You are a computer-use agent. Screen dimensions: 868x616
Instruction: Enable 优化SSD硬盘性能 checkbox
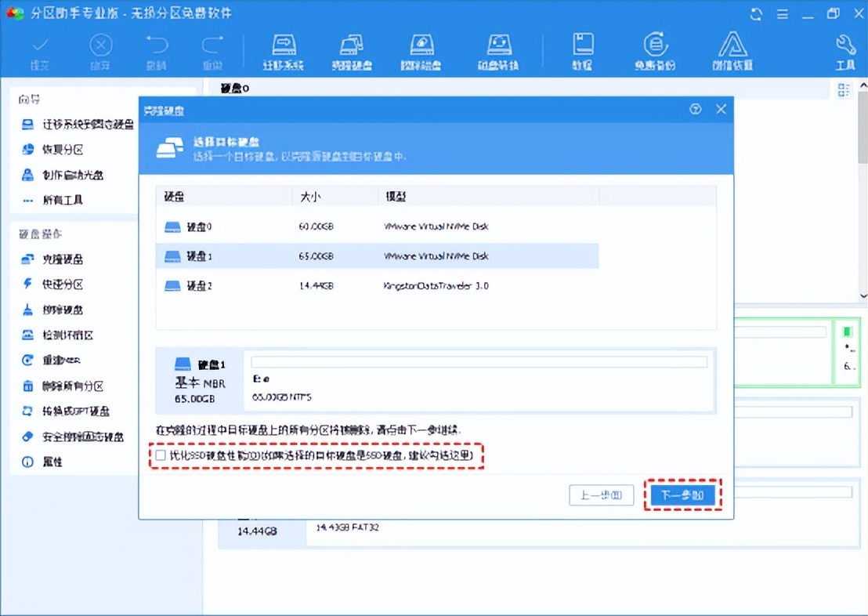point(160,455)
